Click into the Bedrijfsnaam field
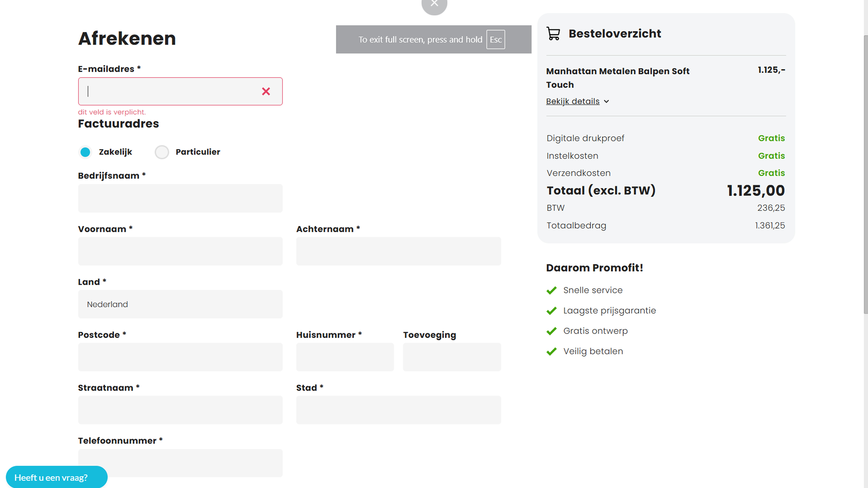The image size is (868, 488). 180,198
